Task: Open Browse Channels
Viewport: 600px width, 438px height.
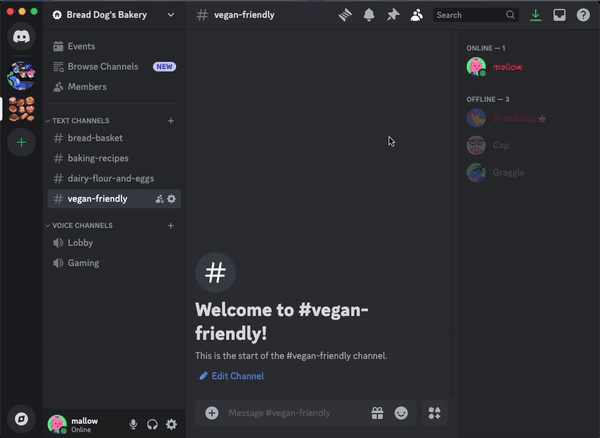Action: 114,67
